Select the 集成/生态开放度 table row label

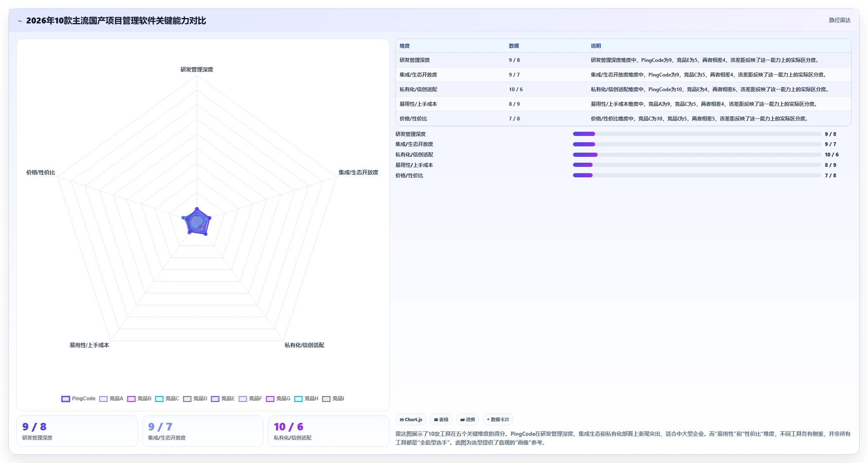point(419,75)
